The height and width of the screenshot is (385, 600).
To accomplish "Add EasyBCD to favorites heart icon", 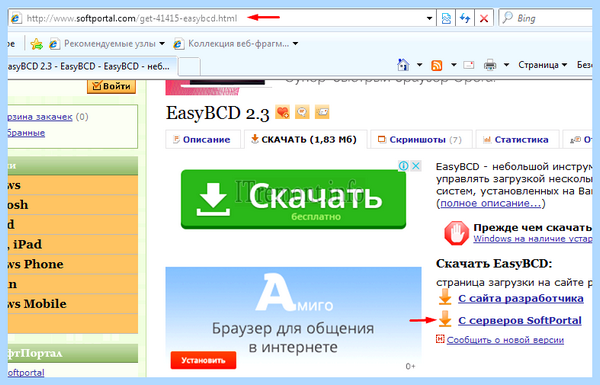I will click(x=282, y=113).
